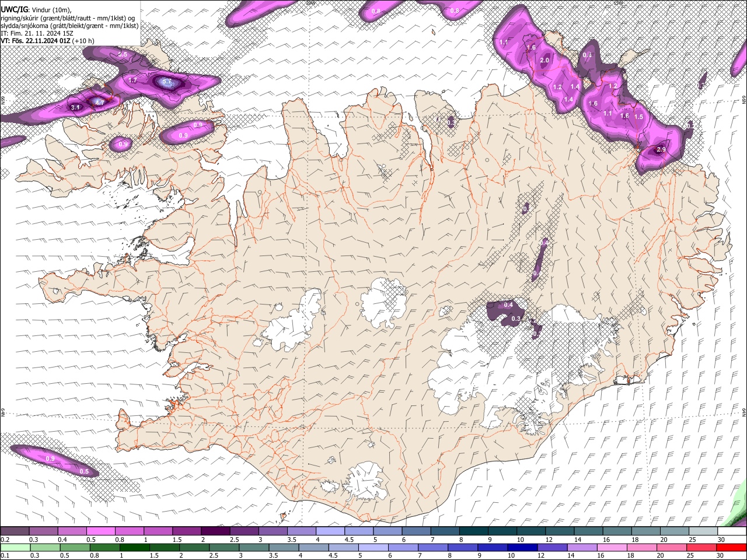
Task: Click the 1.7 precipitation value on the map
Action: click(x=132, y=80)
